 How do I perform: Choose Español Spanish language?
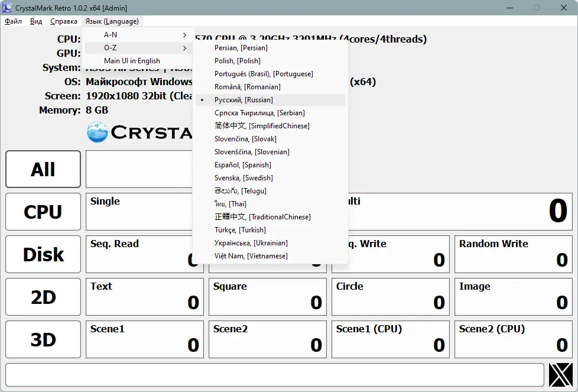271,165
